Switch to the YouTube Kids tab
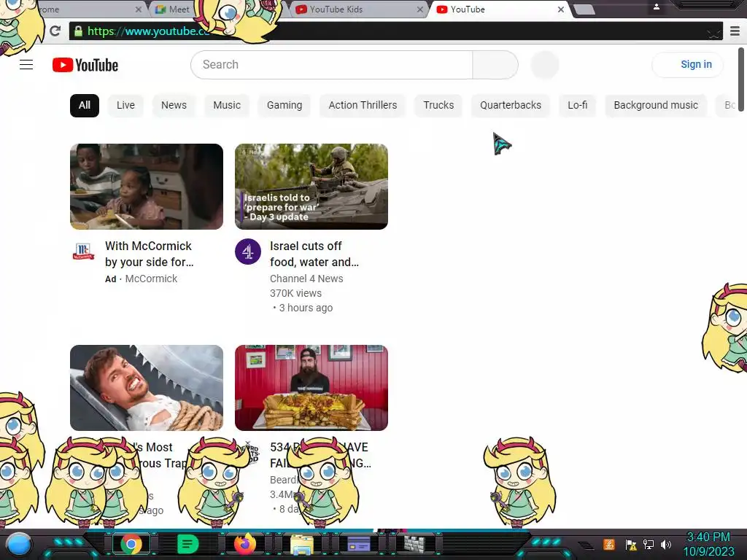The image size is (747, 560). coord(356,9)
